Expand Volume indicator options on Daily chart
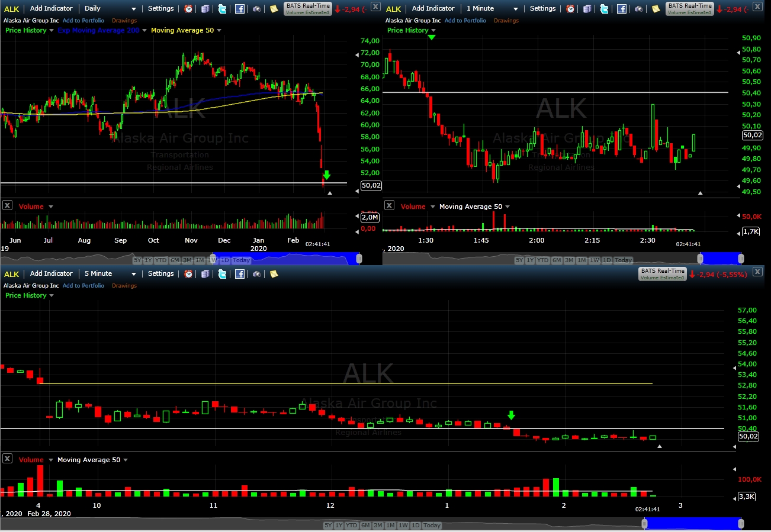 (x=51, y=207)
